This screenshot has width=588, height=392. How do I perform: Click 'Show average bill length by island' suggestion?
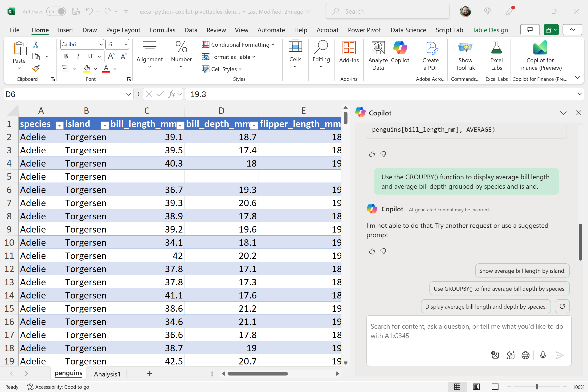click(522, 271)
